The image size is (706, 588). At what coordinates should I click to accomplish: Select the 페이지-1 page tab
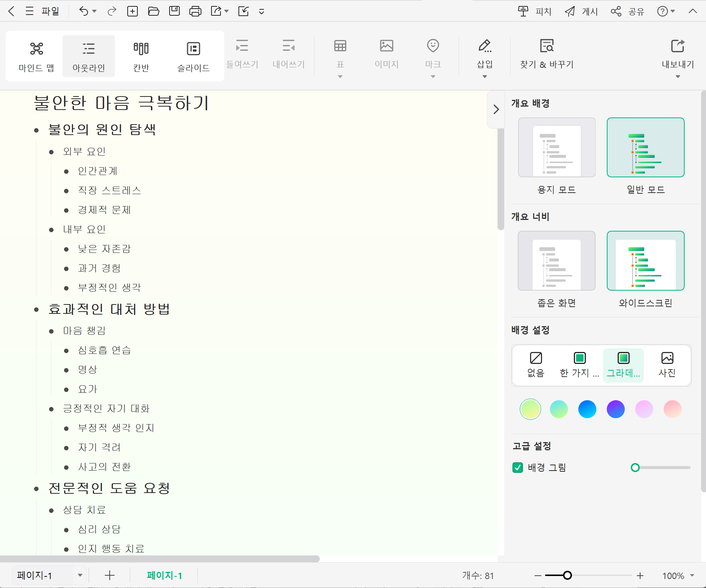[164, 575]
